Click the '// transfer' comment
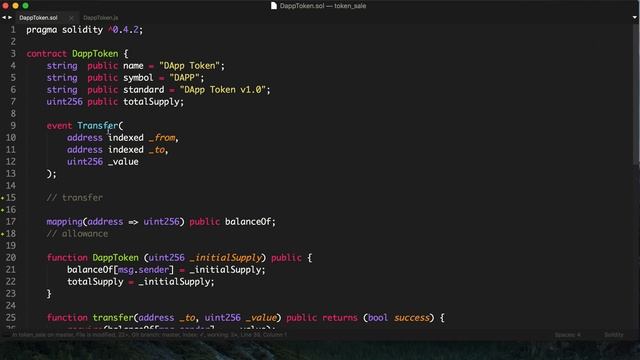Screen dimensions: 640x360 pyautogui.click(x=75, y=198)
